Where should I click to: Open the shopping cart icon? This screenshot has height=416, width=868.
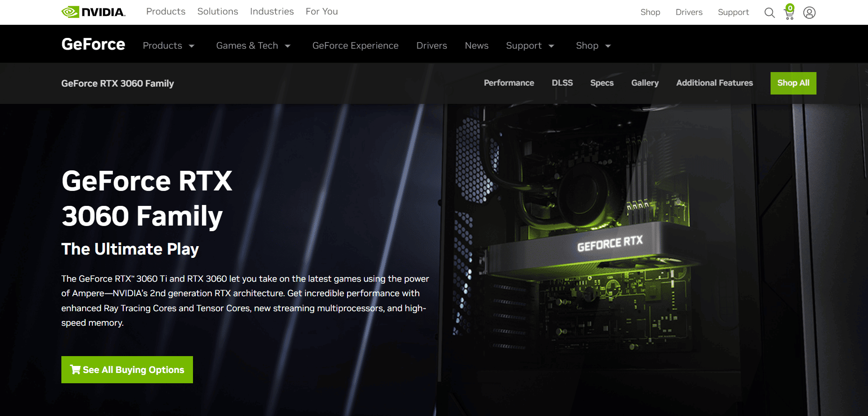pyautogui.click(x=789, y=12)
